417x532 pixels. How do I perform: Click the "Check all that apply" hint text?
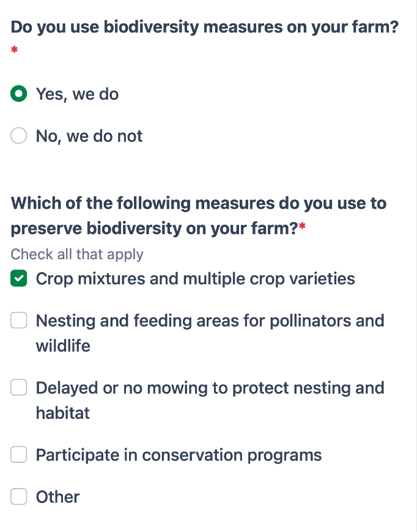[x=77, y=254]
